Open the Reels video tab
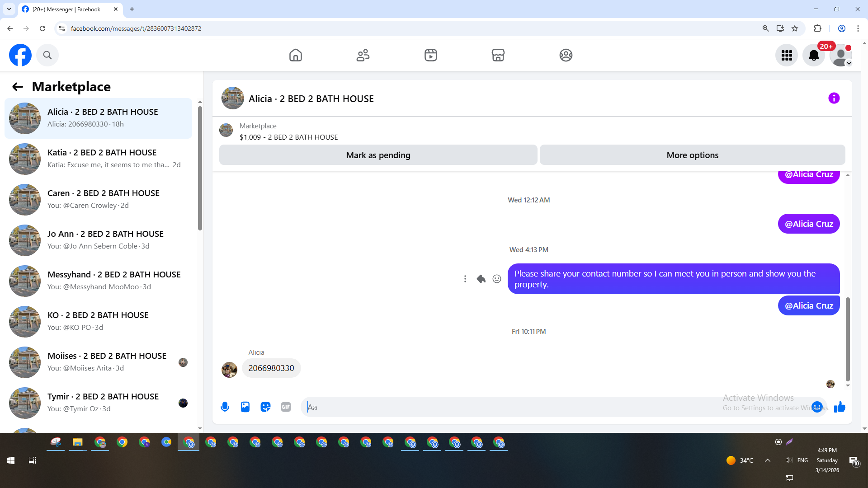 click(x=431, y=55)
